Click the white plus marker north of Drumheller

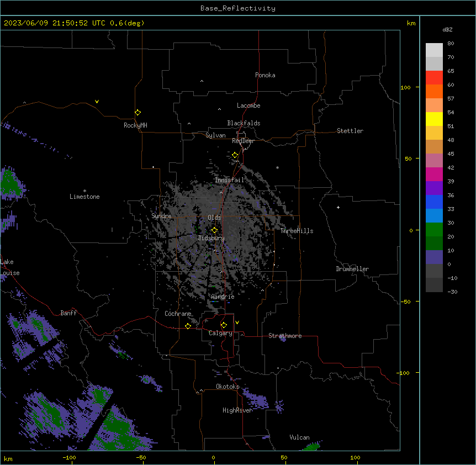point(338,207)
